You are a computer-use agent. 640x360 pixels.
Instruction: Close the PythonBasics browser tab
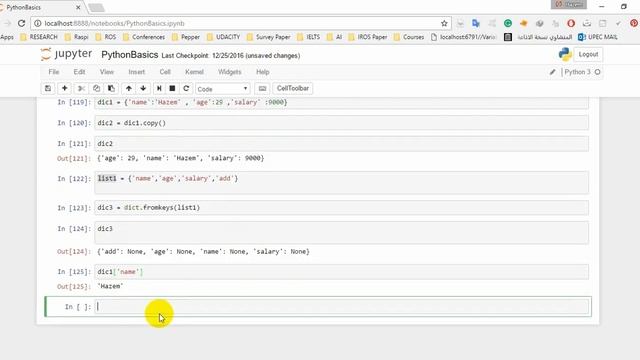click(78, 7)
